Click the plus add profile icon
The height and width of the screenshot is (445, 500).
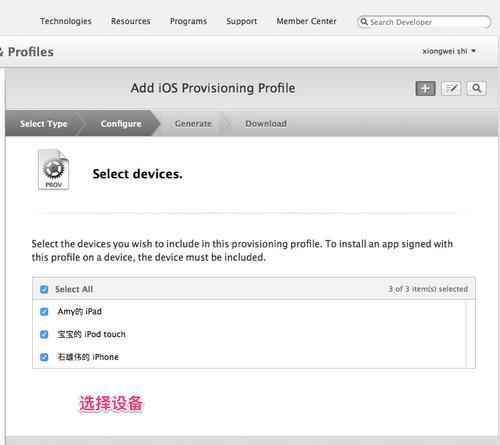(425, 88)
